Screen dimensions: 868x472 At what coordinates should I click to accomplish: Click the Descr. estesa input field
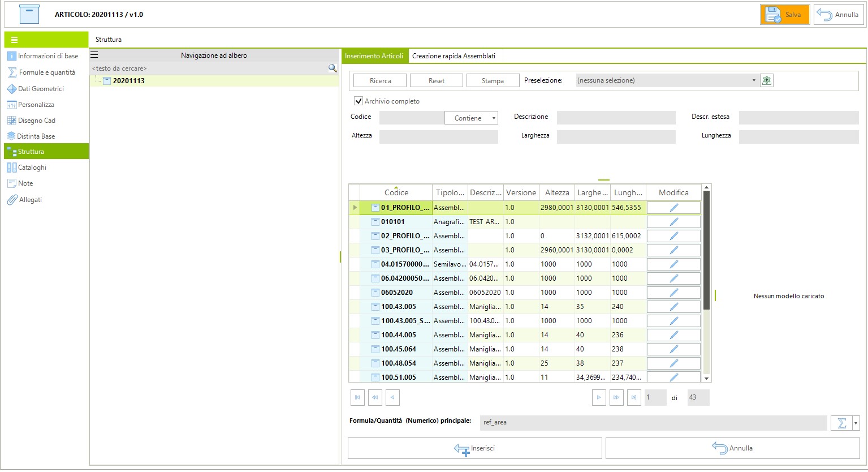pyautogui.click(x=798, y=118)
